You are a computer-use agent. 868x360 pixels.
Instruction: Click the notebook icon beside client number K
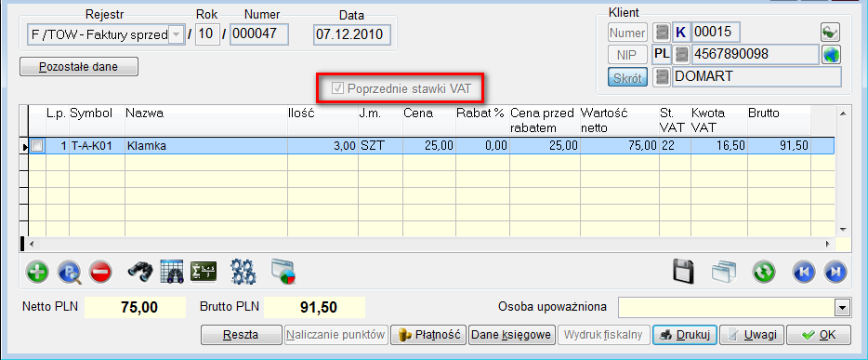pos(662,33)
